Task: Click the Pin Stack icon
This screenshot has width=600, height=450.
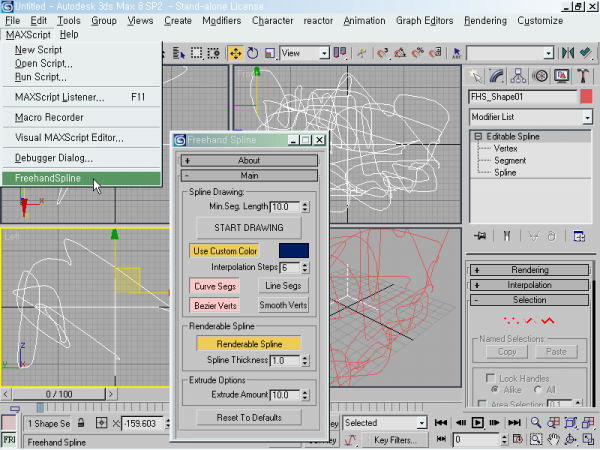Action: point(480,236)
